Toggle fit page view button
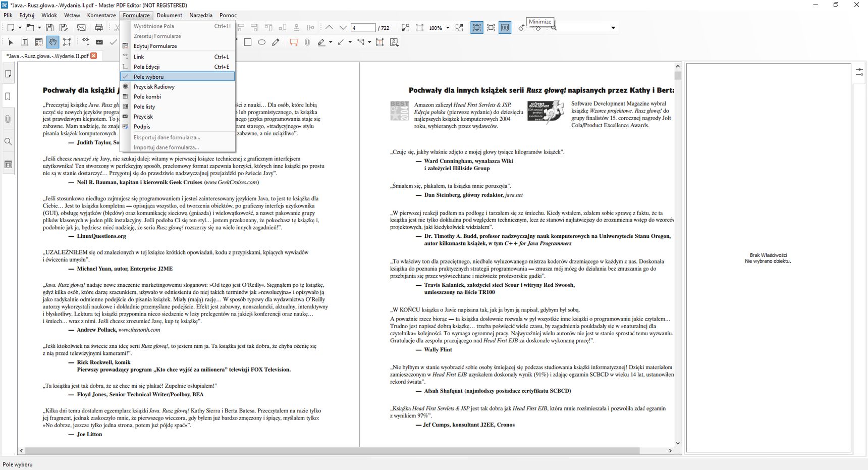The width and height of the screenshot is (868, 470). [491, 28]
